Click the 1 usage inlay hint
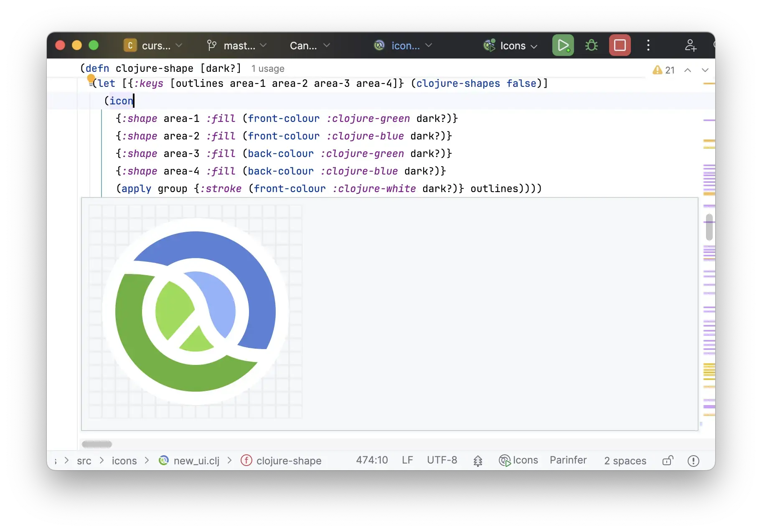Viewport: 762px width, 532px height. coord(268,68)
